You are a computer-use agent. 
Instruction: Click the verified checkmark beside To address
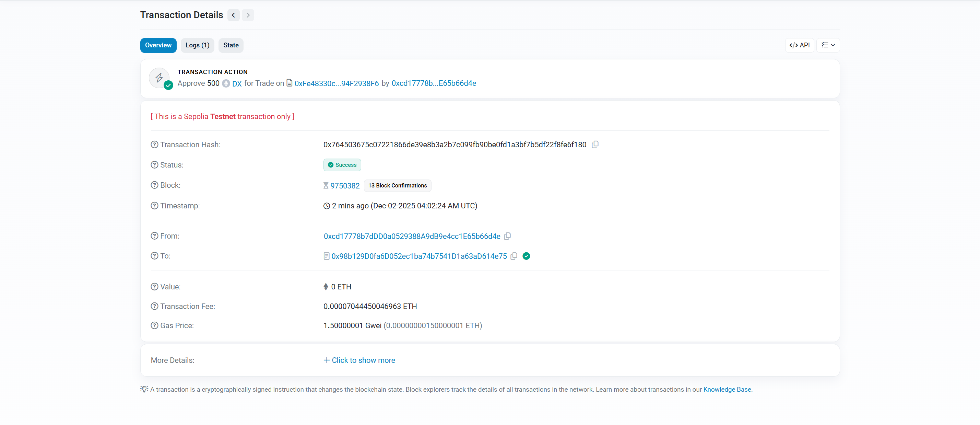(x=526, y=256)
